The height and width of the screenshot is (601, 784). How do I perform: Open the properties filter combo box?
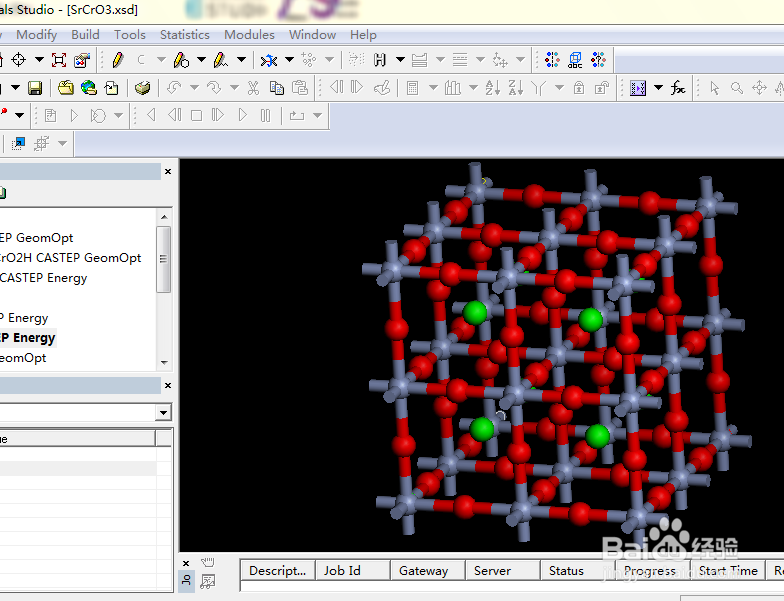[x=86, y=412]
